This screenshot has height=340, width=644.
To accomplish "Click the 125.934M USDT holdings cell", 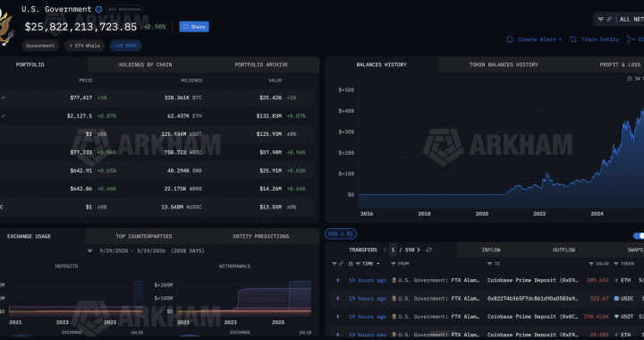I will click(182, 134).
